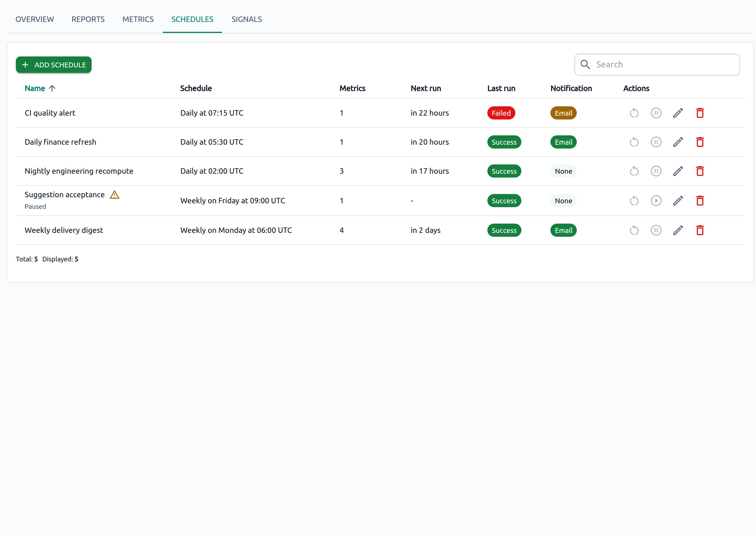The width and height of the screenshot is (756, 536).
Task: Edit the CI quality alert schedule
Action: 678,113
